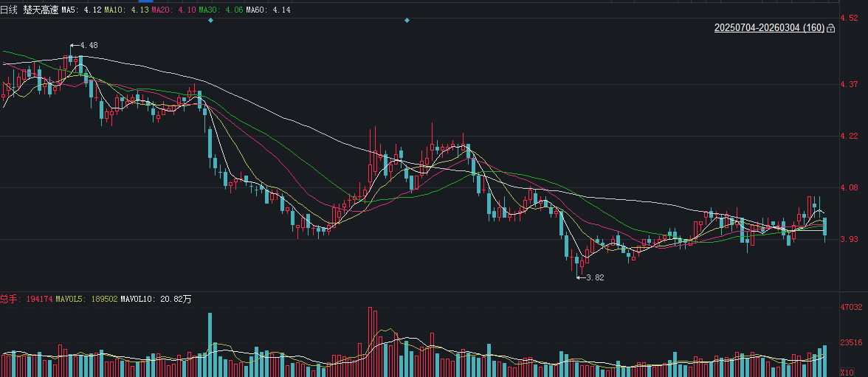Screen dimensions: 868x377
Task: Click the 3.82 low price annotation
Action: 594,277
